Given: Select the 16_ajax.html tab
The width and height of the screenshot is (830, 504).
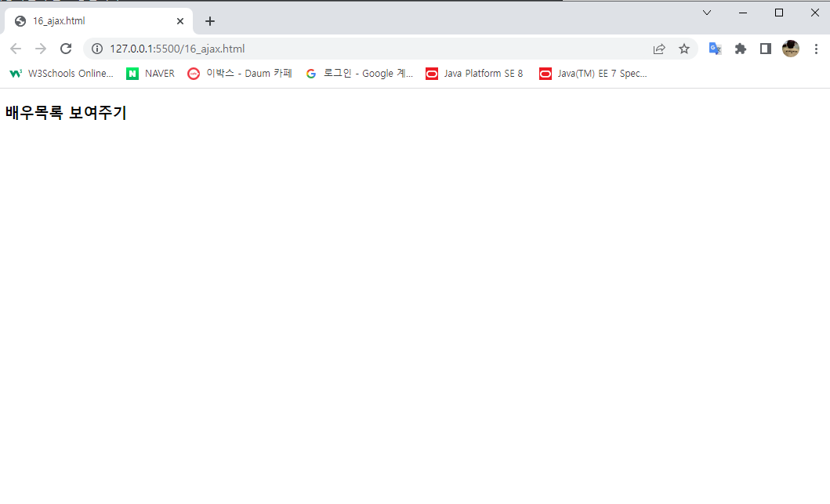Looking at the screenshot, I should coord(99,21).
